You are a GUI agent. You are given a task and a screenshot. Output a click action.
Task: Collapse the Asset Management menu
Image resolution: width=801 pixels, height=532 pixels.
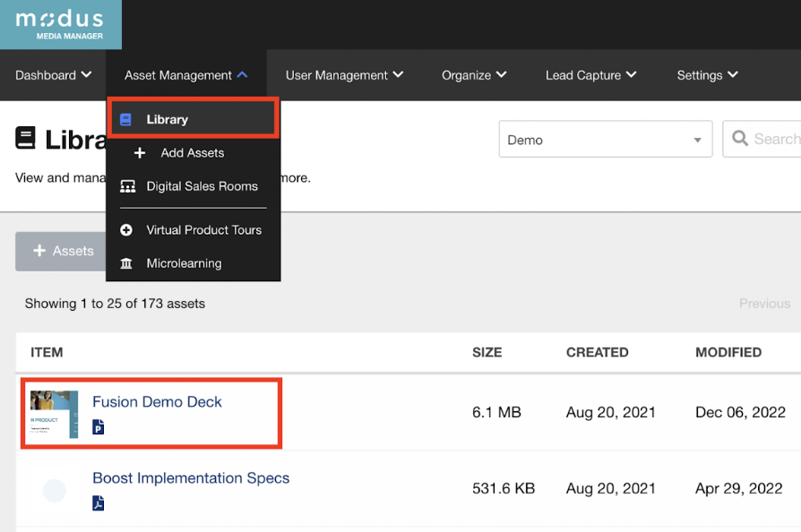click(x=186, y=75)
